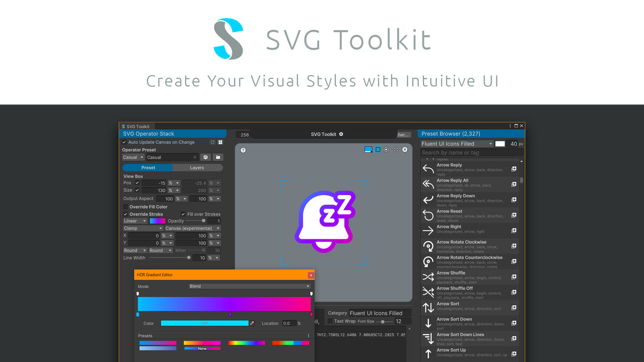Switch to the Preset tab

click(x=148, y=168)
